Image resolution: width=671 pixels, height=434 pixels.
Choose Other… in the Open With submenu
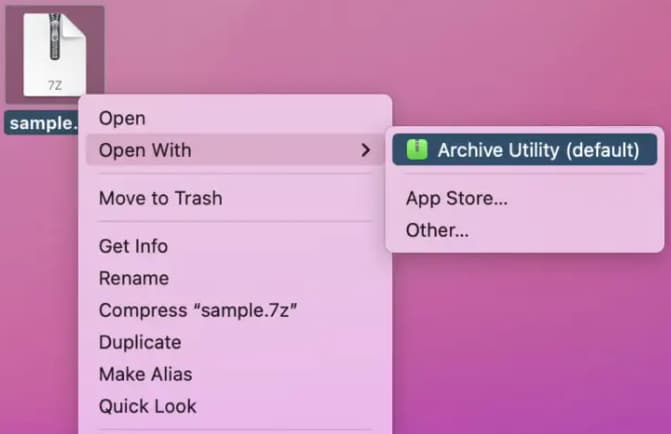coord(524,230)
